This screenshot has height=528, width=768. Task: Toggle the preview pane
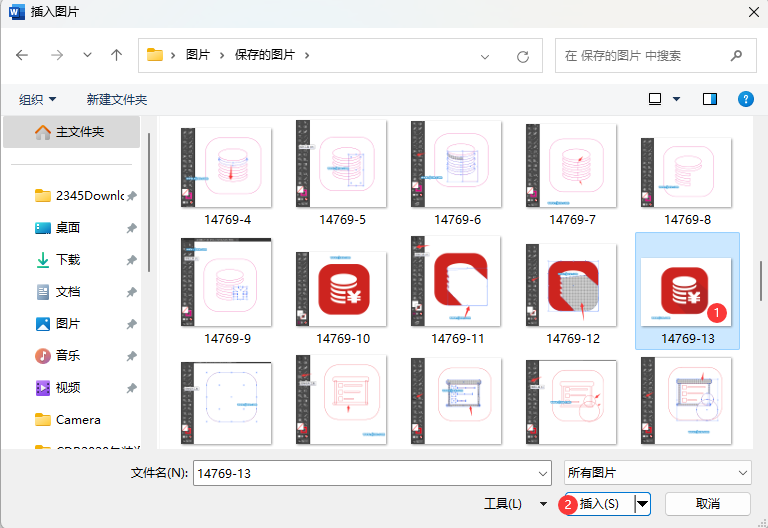(710, 99)
